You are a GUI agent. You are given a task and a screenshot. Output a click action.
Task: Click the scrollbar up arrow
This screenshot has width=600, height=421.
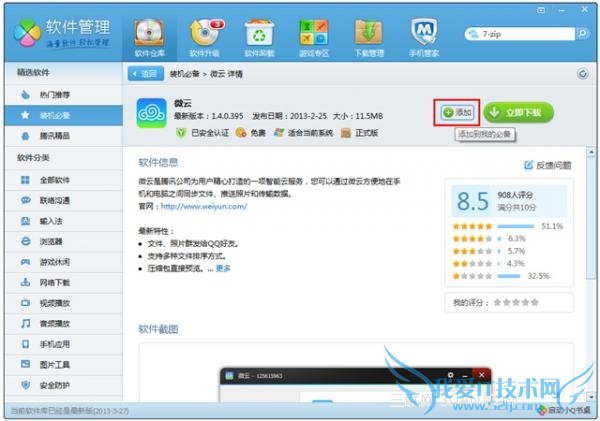(591, 152)
